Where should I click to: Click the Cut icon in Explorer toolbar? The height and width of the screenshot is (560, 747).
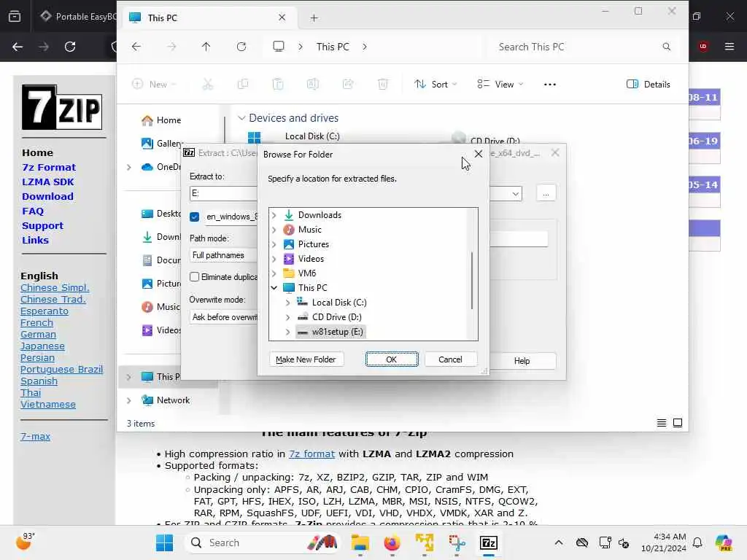pos(208,85)
